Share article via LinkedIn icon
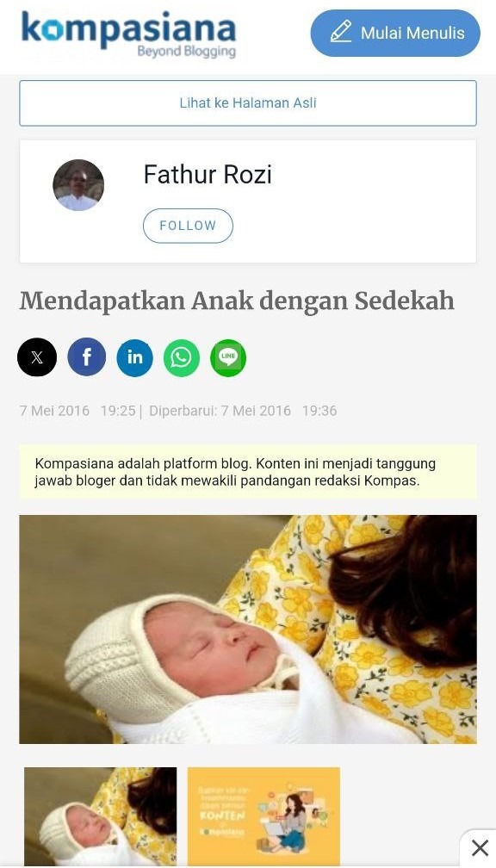 pyautogui.click(x=134, y=357)
